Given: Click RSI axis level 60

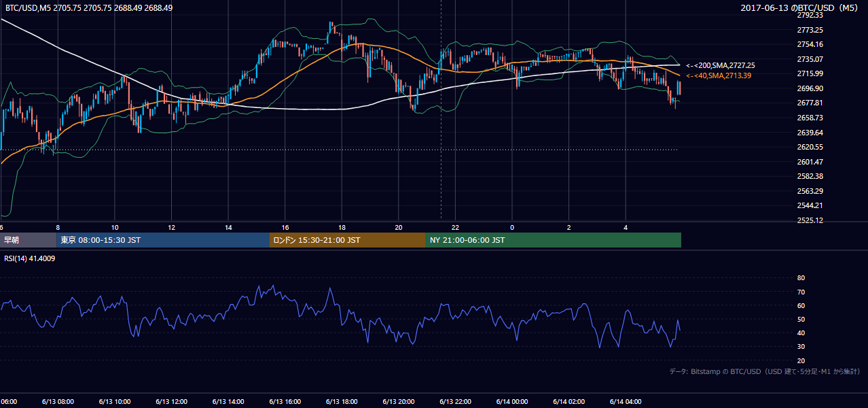Looking at the screenshot, I should [801, 305].
